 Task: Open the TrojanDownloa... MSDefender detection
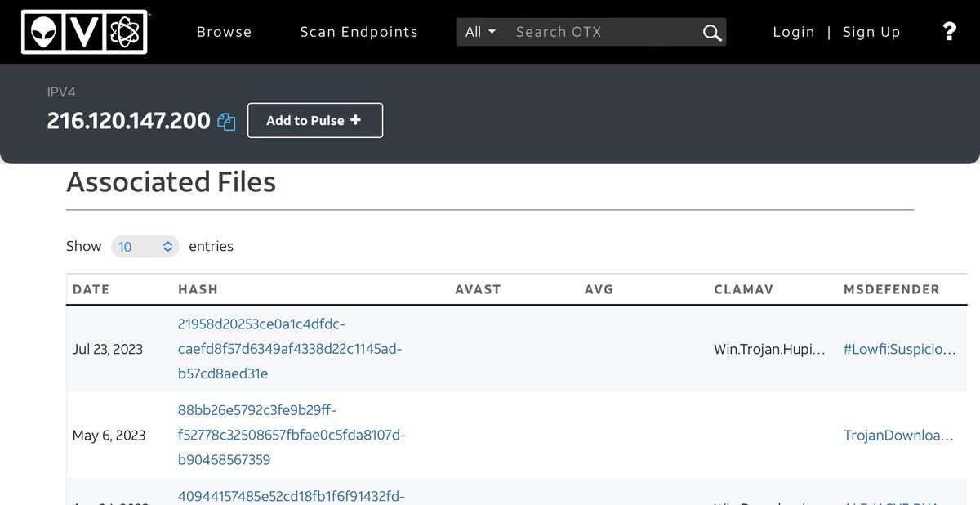coord(898,436)
